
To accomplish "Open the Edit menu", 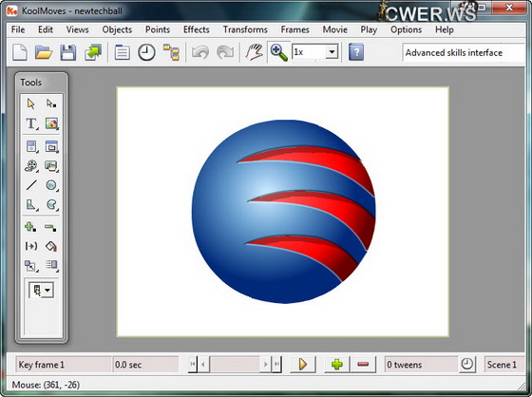I will (46, 29).
